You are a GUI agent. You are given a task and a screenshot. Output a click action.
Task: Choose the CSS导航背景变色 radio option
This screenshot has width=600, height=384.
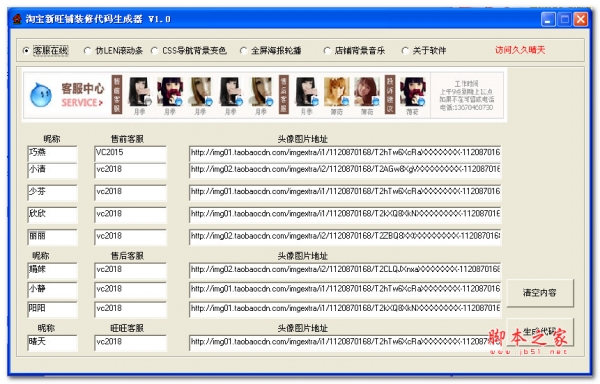tap(189, 50)
